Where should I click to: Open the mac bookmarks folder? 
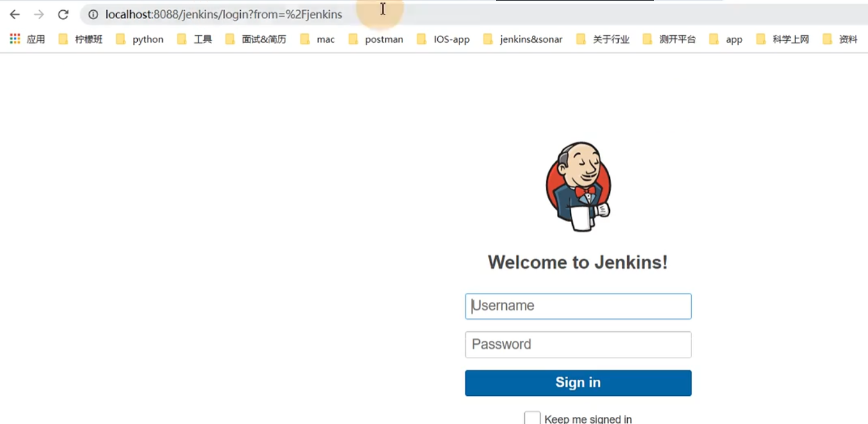tap(325, 39)
